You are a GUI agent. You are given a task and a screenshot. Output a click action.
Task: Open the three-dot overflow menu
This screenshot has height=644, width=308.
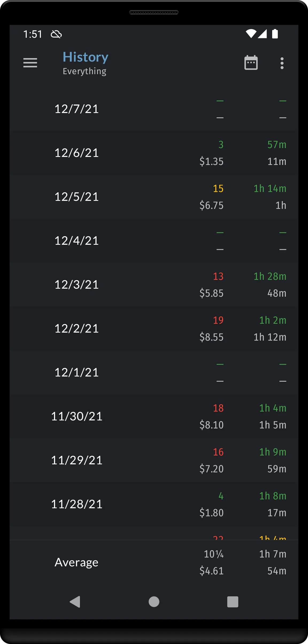(282, 63)
